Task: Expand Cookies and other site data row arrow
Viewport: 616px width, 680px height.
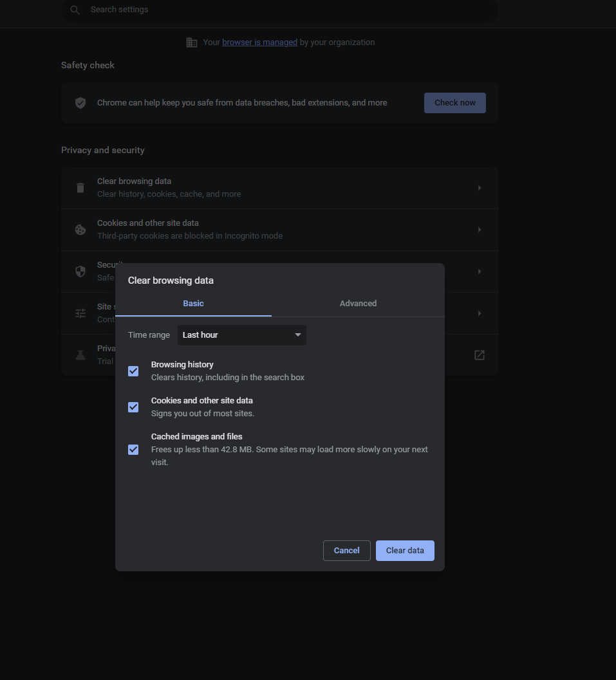Action: pyautogui.click(x=480, y=230)
